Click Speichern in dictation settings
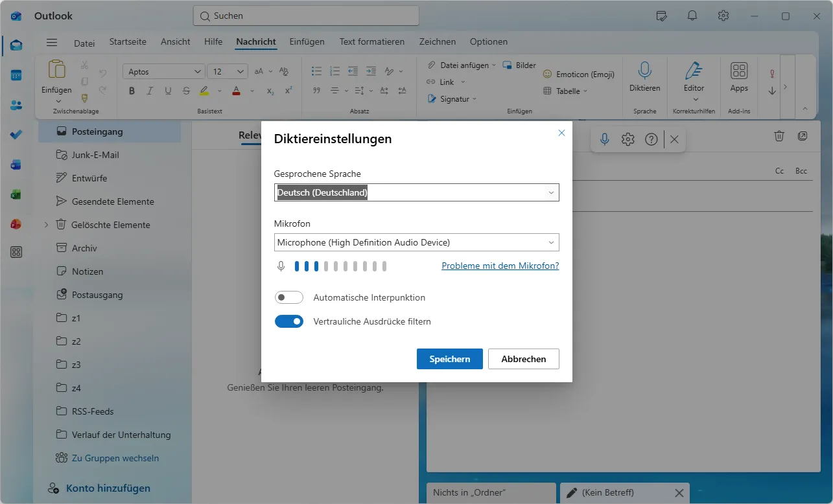The height and width of the screenshot is (504, 833). [450, 359]
